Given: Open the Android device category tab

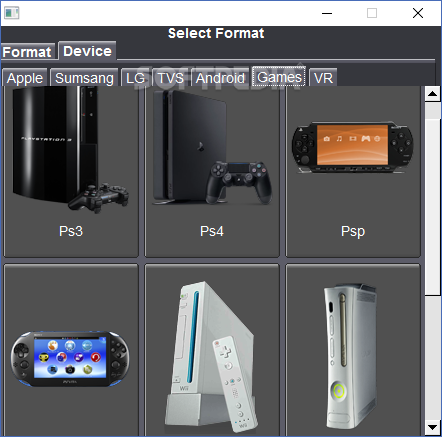Looking at the screenshot, I should (x=220, y=78).
